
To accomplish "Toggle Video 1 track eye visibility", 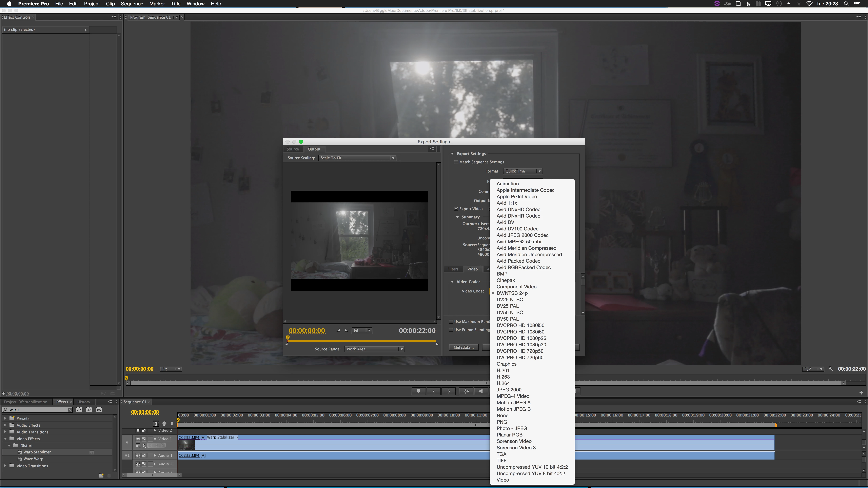I will 138,439.
